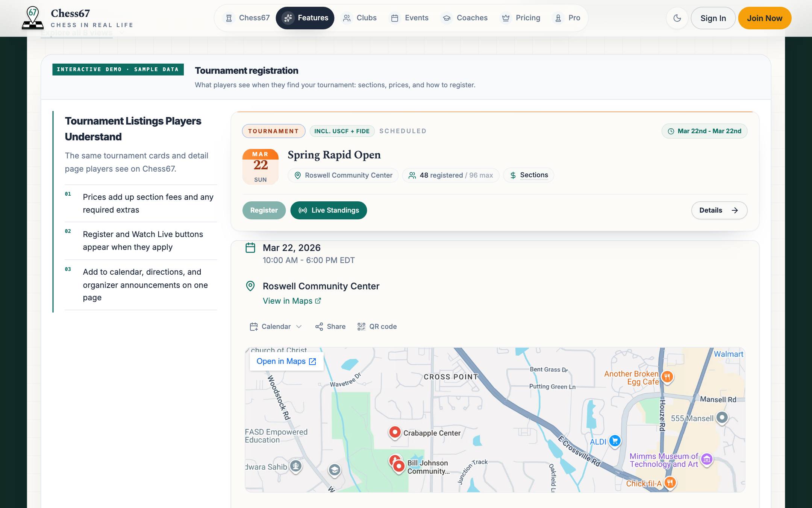Click the Mar 22nd date range badge
Image resolution: width=812 pixels, height=508 pixels.
point(704,131)
